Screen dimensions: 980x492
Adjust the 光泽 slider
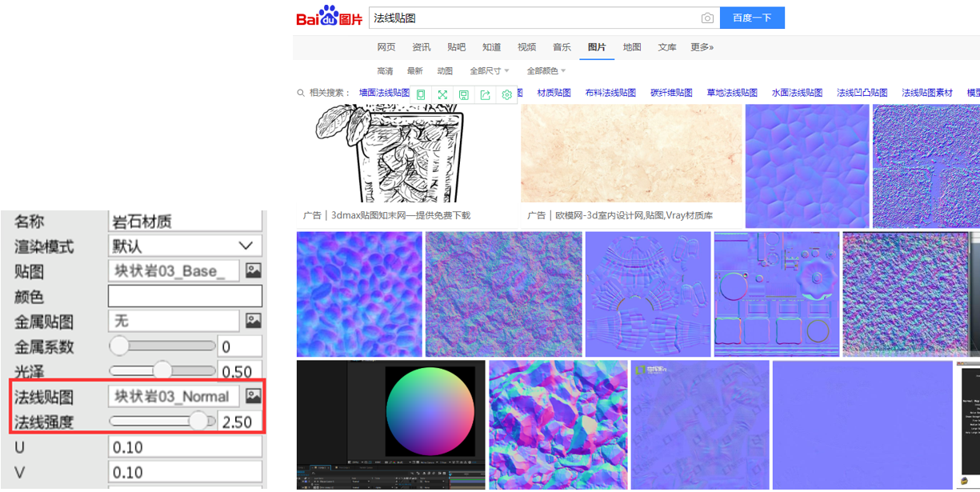tap(162, 370)
